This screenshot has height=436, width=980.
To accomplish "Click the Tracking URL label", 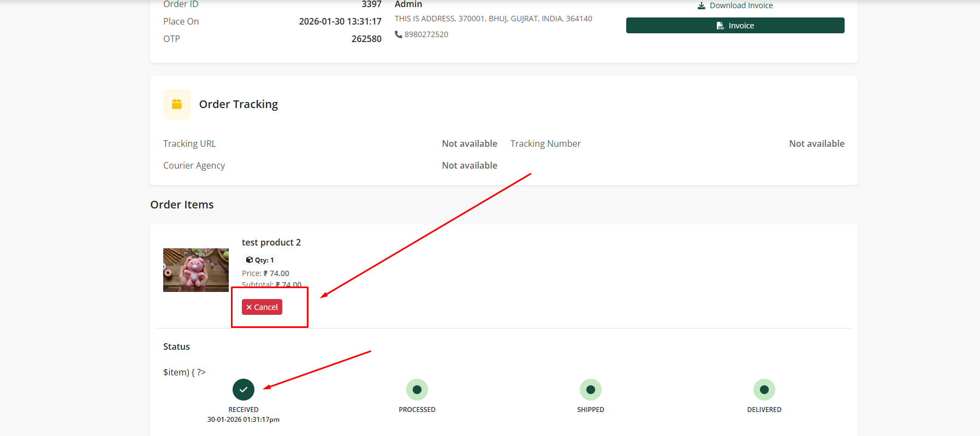I will coord(189,144).
